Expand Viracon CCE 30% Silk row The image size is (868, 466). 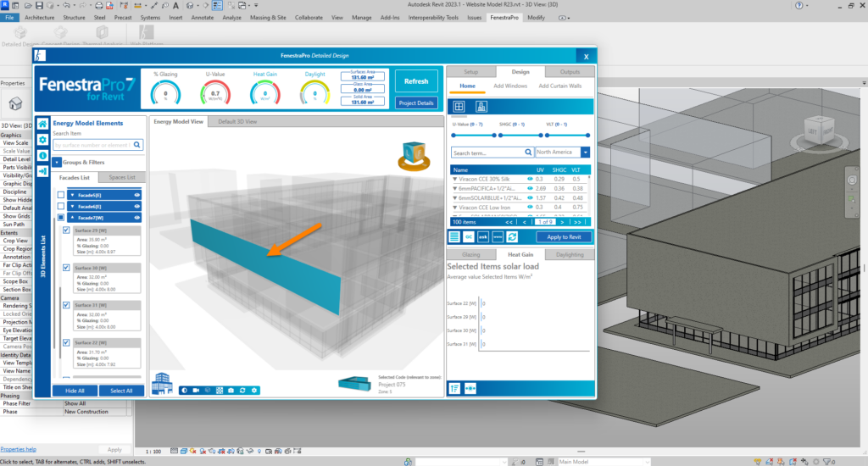pyautogui.click(x=455, y=180)
